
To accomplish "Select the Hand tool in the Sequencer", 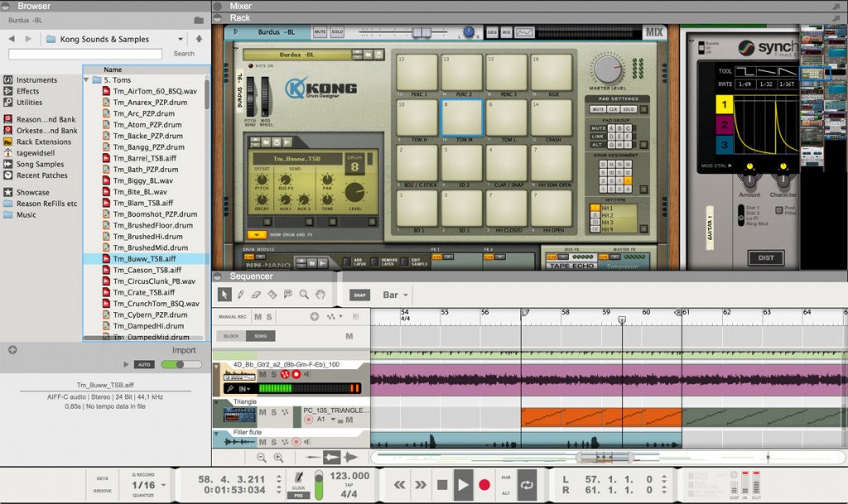I will click(x=322, y=295).
